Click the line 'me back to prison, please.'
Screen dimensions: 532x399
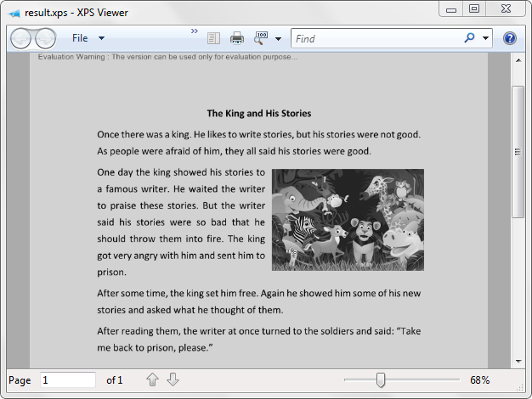point(155,348)
